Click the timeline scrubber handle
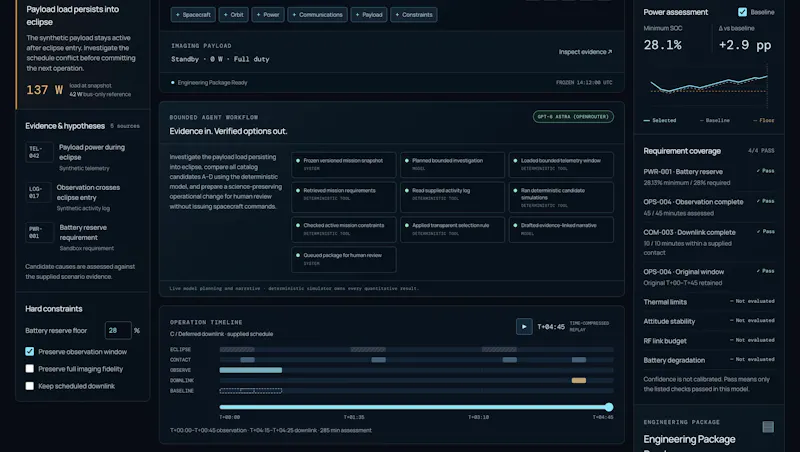The width and height of the screenshot is (800, 452). (609, 407)
